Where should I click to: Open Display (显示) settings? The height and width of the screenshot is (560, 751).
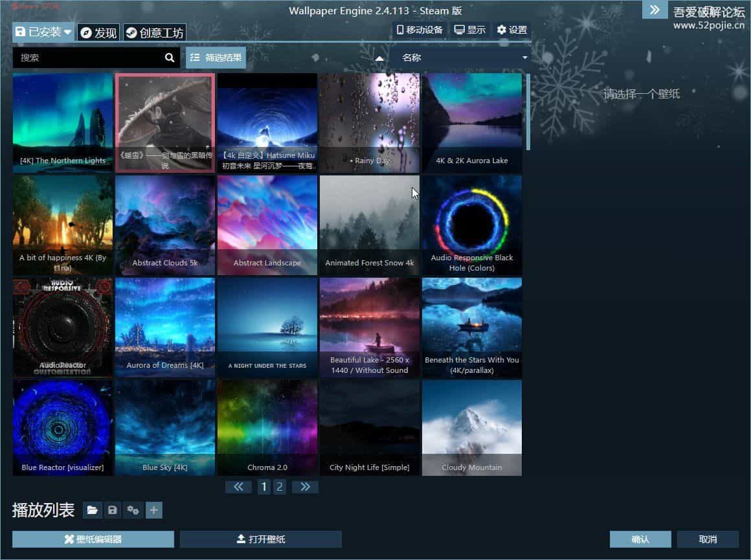coord(469,30)
